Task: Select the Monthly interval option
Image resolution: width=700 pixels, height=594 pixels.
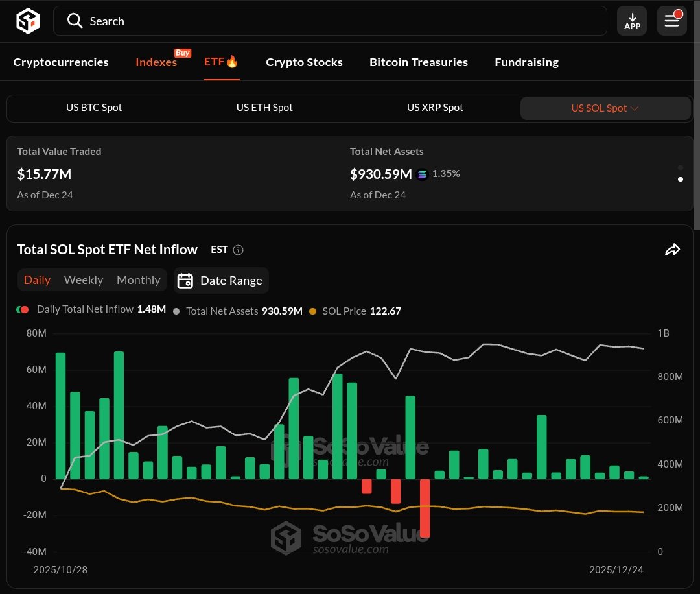Action: pos(138,280)
